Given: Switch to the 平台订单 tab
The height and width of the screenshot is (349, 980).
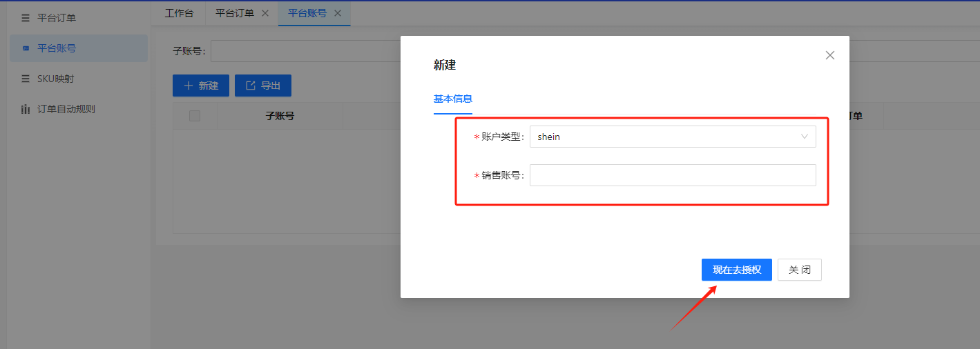Looking at the screenshot, I should click(x=235, y=13).
